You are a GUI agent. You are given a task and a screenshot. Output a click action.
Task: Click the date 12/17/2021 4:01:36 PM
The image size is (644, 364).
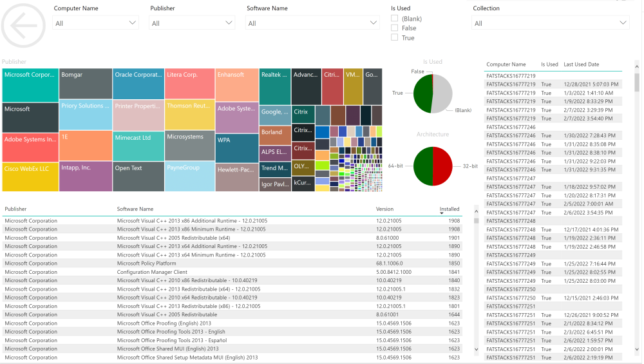coord(591,229)
